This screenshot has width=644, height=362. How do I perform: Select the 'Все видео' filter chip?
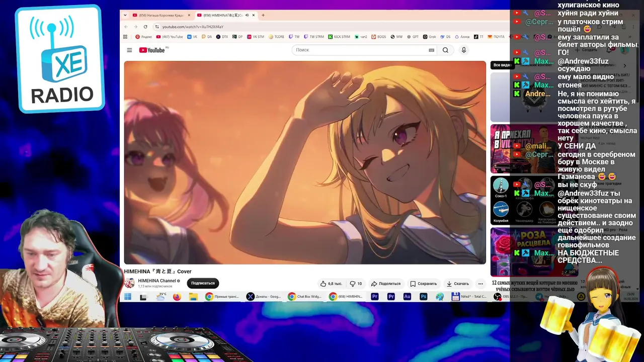503,65
